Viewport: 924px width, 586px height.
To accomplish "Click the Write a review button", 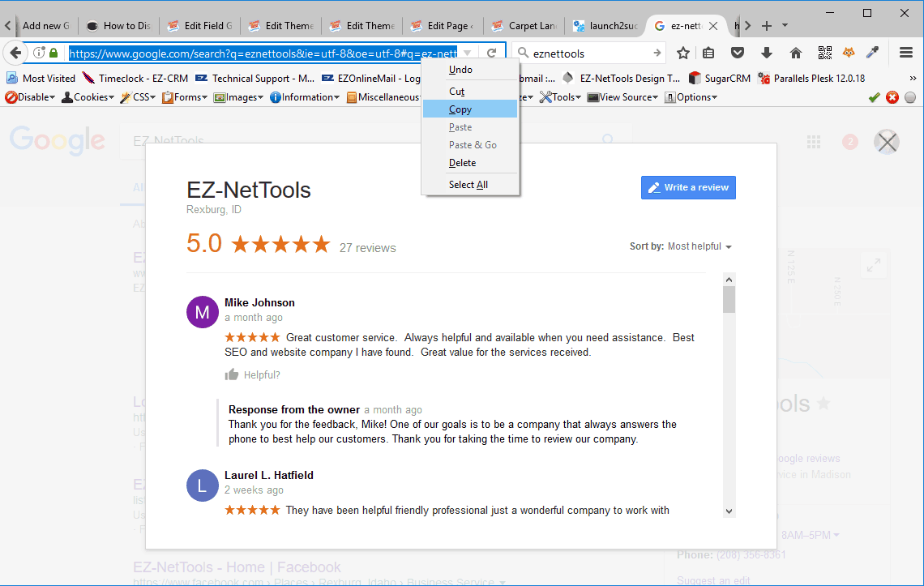I will click(688, 187).
